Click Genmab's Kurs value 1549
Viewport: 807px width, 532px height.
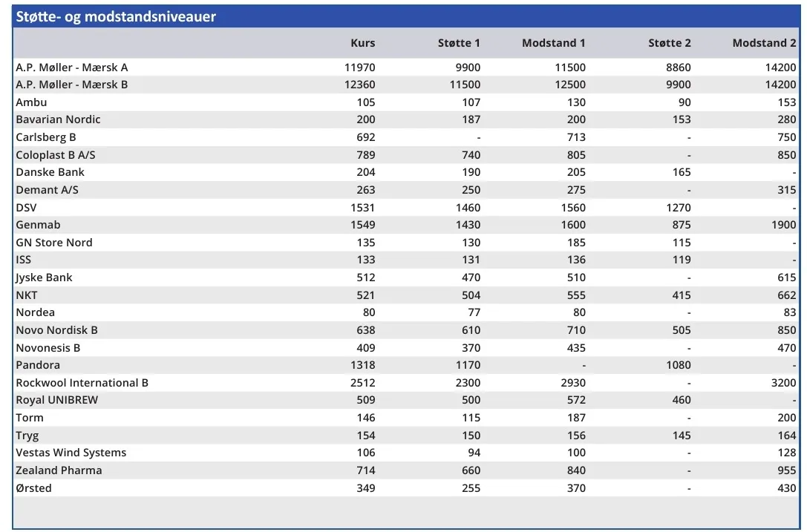click(360, 225)
